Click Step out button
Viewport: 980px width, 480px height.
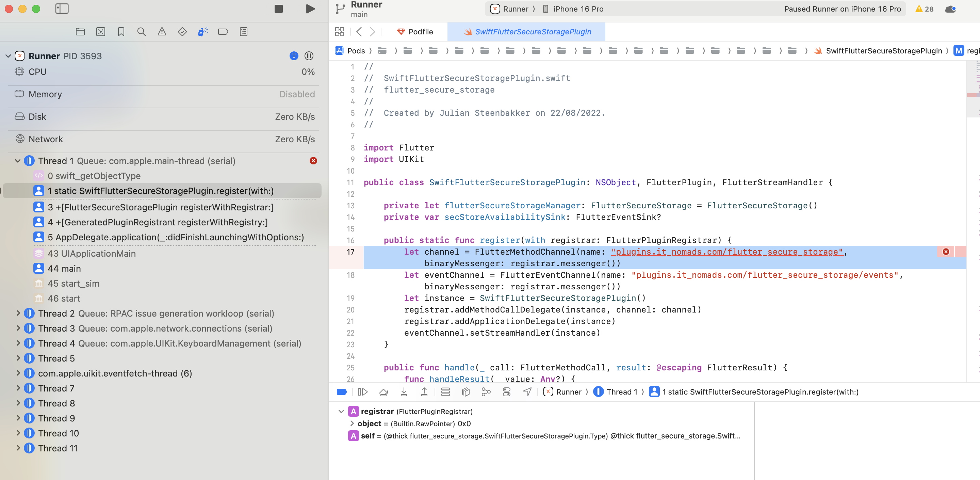(x=424, y=392)
